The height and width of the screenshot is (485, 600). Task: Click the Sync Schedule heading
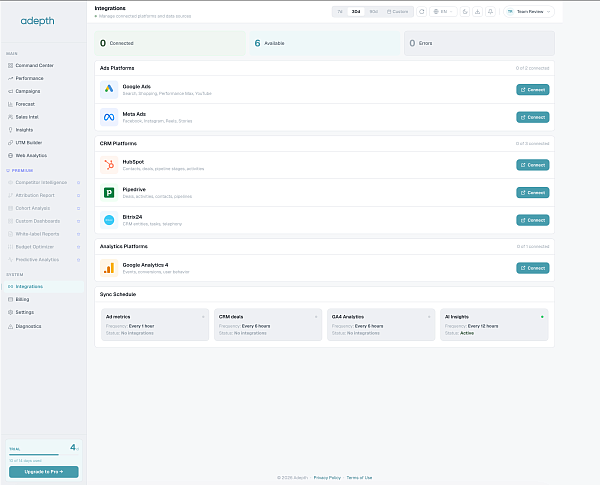pos(118,294)
